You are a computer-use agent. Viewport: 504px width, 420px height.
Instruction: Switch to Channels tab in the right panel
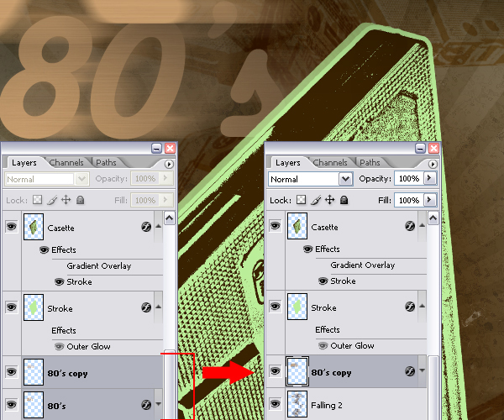330,163
